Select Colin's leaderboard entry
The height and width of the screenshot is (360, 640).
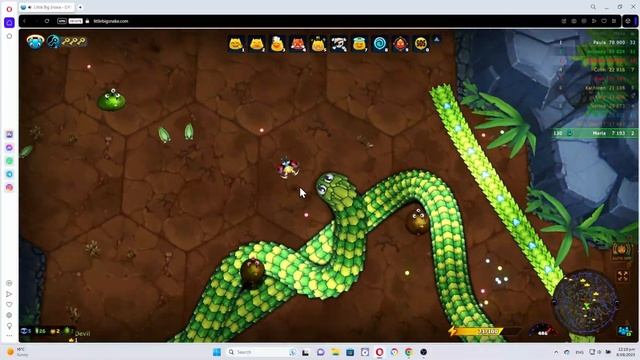596,70
